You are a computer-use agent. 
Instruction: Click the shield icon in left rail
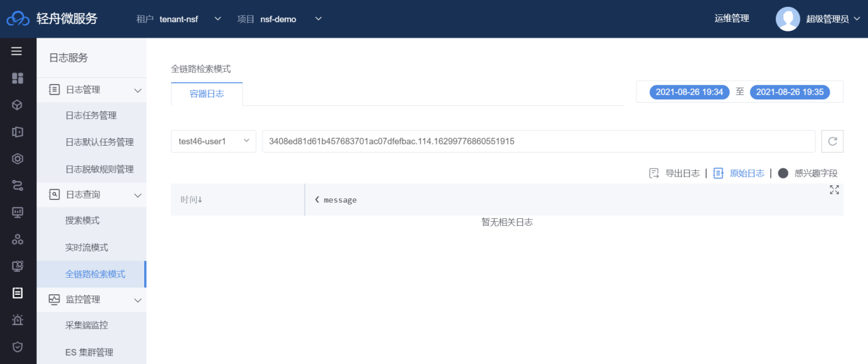tap(18, 346)
